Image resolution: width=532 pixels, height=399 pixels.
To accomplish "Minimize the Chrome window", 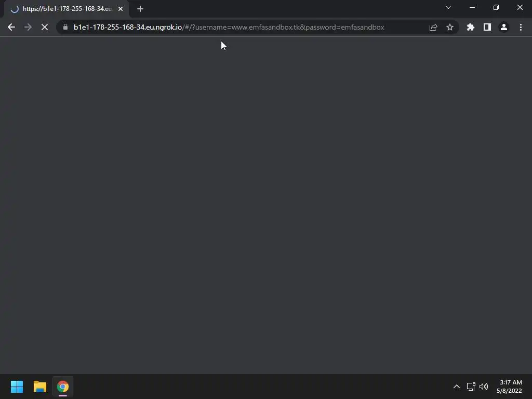I will coord(472,7).
